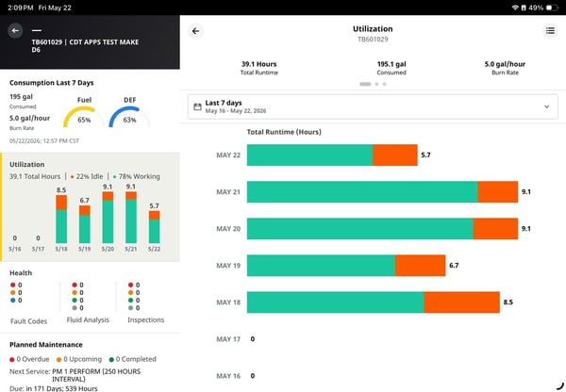Click the '195.1 gal' Consumed value
Image resolution: width=566 pixels, height=392 pixels.
point(391,64)
